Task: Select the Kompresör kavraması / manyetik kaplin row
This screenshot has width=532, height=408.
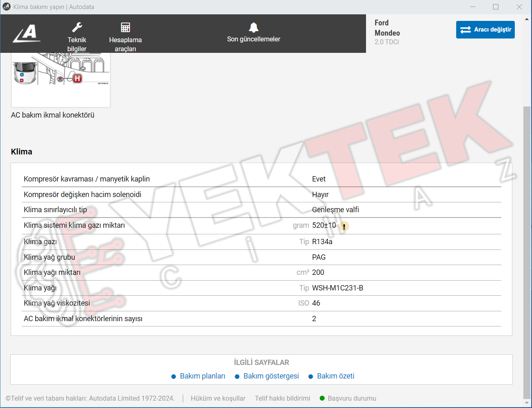Action: tap(261, 179)
